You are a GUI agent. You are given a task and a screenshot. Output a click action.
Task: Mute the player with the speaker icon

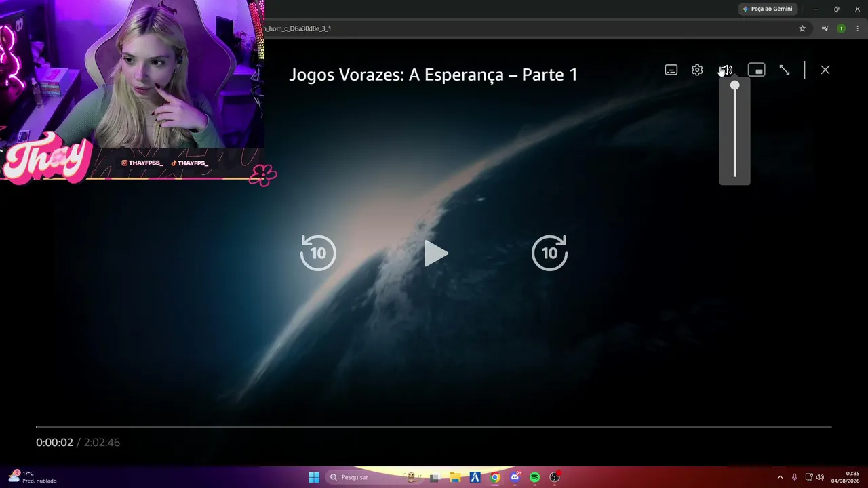726,70
